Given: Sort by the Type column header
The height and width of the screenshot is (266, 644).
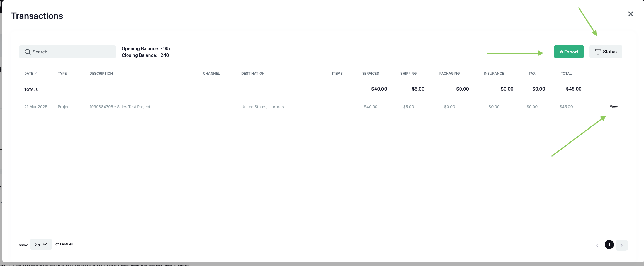Looking at the screenshot, I should click(x=62, y=74).
